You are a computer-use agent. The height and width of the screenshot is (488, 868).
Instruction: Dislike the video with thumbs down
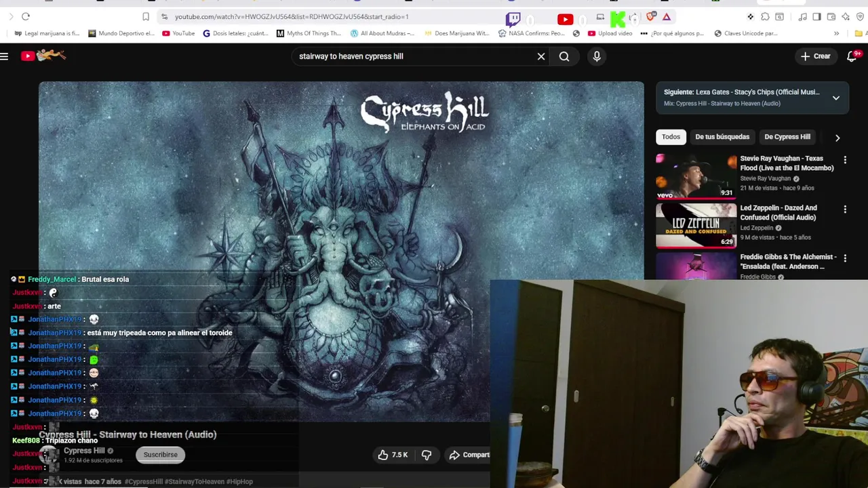427,455
